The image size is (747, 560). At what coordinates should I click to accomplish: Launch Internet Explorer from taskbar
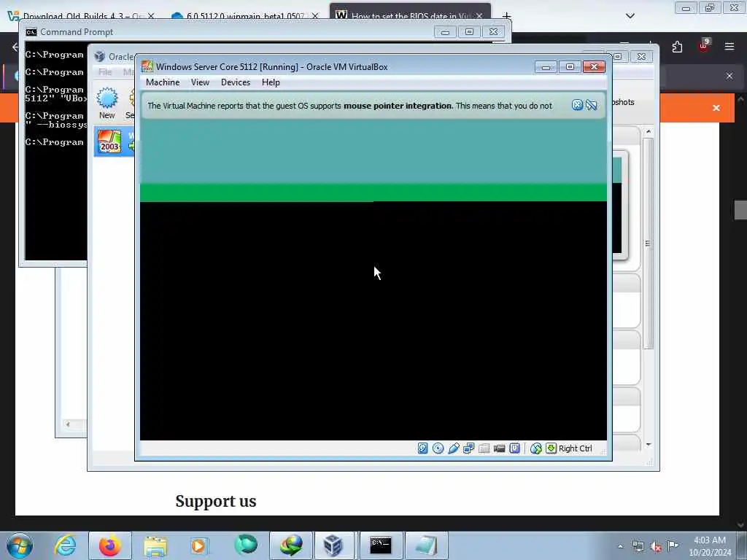(65, 545)
